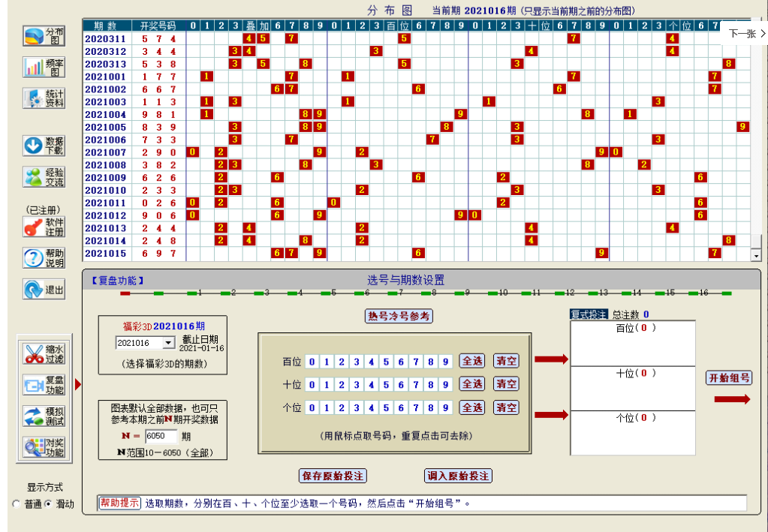768x532 pixels.
Task: Click the 帮助提示 label
Action: tap(120, 503)
